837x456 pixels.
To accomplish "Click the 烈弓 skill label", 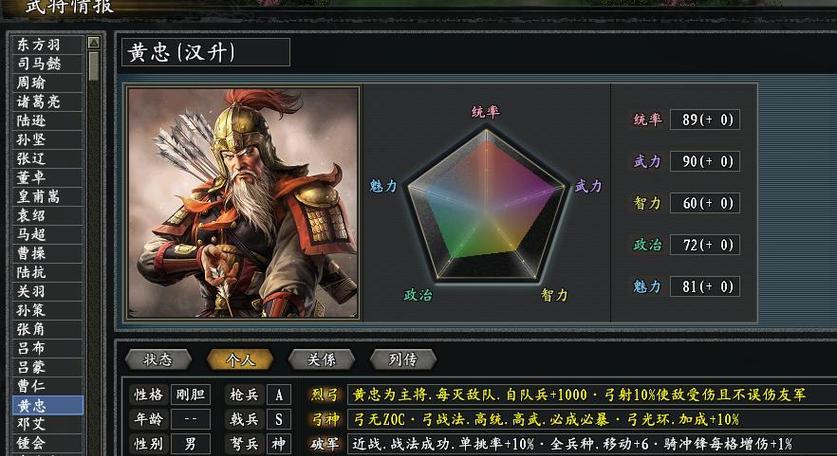I will (325, 395).
